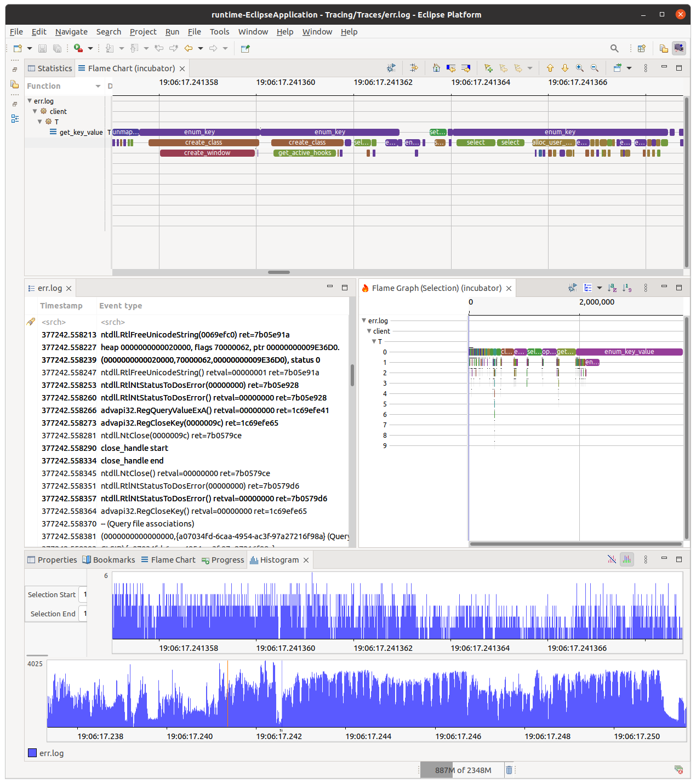Collapse the client node in Flame Chart tree
The width and height of the screenshot is (696, 784).
[35, 111]
